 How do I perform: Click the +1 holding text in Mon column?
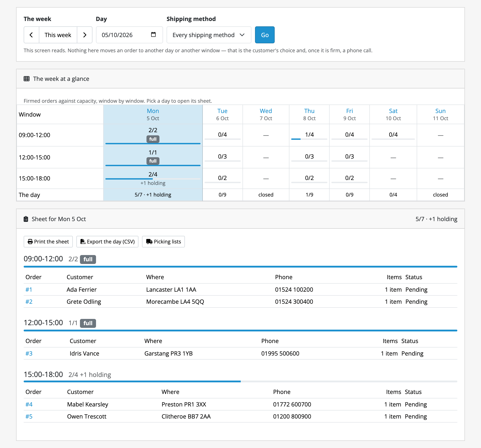coord(153,183)
